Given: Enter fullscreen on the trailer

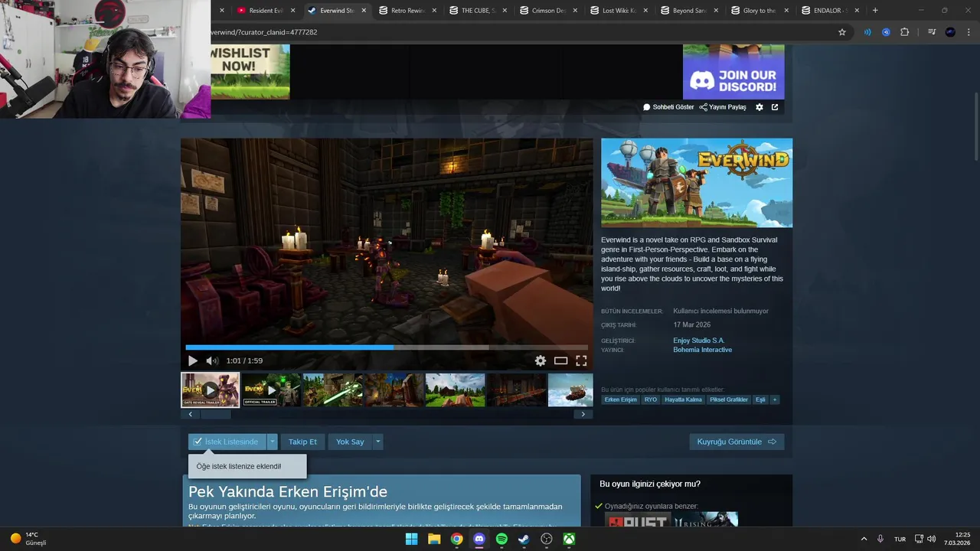Looking at the screenshot, I should tap(581, 360).
